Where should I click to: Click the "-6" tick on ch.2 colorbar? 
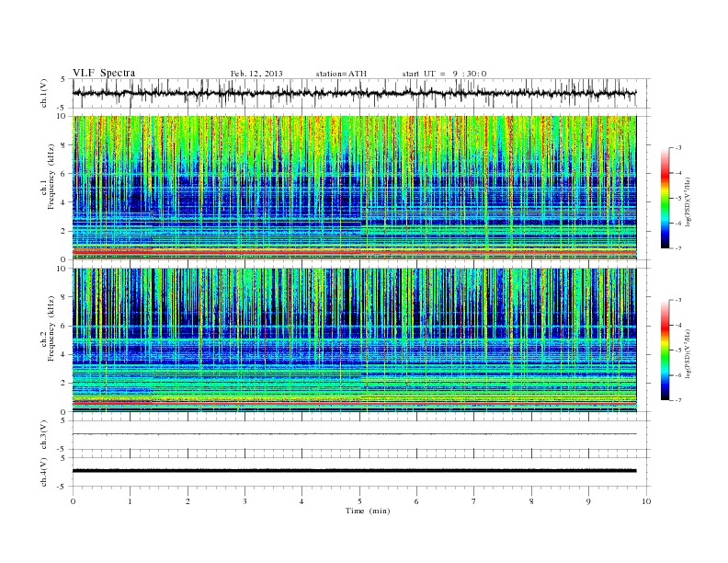pyautogui.click(x=678, y=375)
